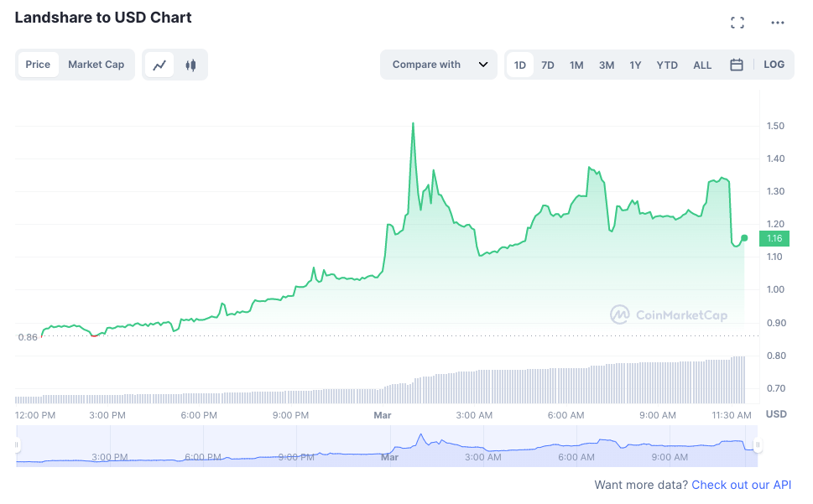Viewport: 813px width, 504px height.
Task: Open the fullscreen chart view
Action: (x=737, y=22)
